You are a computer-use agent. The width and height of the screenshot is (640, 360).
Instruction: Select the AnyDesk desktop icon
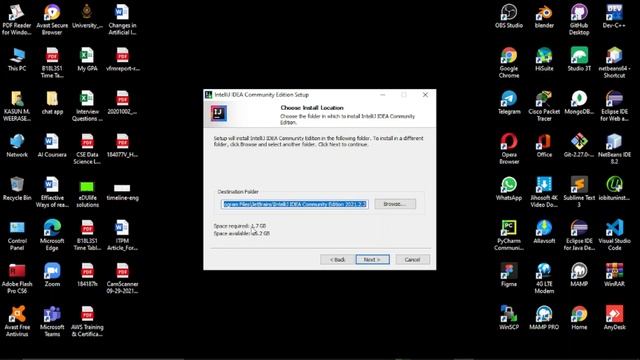pos(614,318)
